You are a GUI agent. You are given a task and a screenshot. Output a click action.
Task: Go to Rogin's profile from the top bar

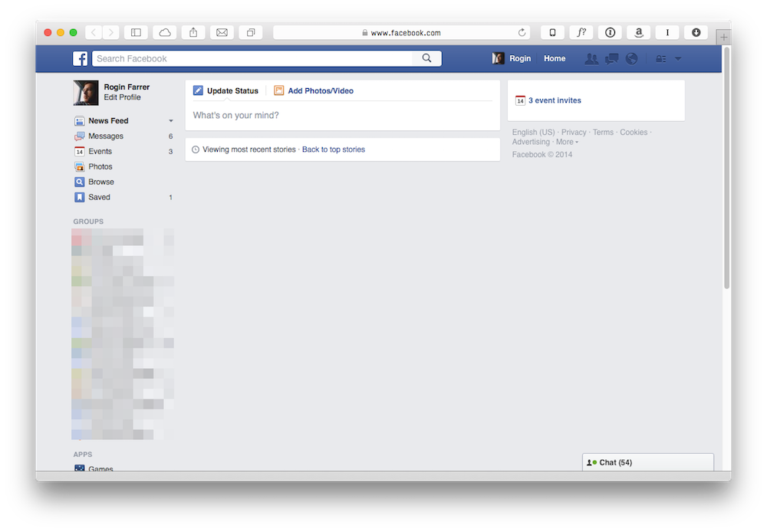click(x=519, y=58)
